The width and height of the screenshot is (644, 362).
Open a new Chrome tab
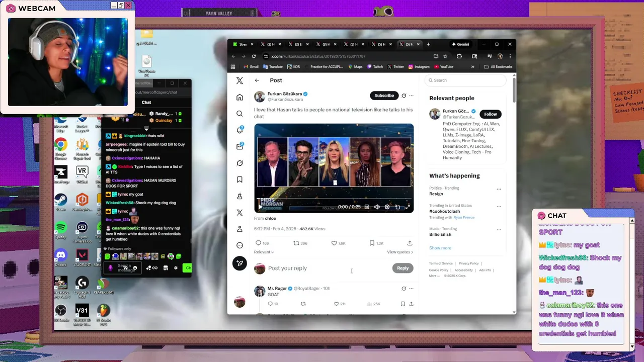pyautogui.click(x=428, y=44)
